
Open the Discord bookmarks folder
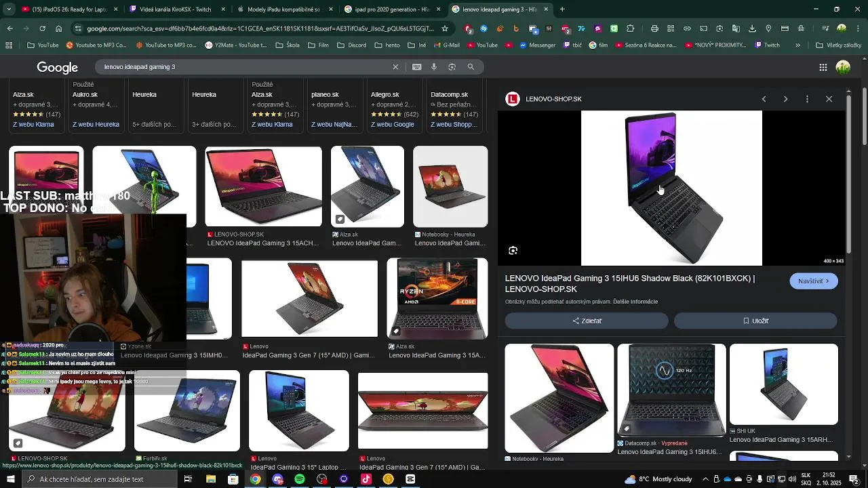click(351, 45)
